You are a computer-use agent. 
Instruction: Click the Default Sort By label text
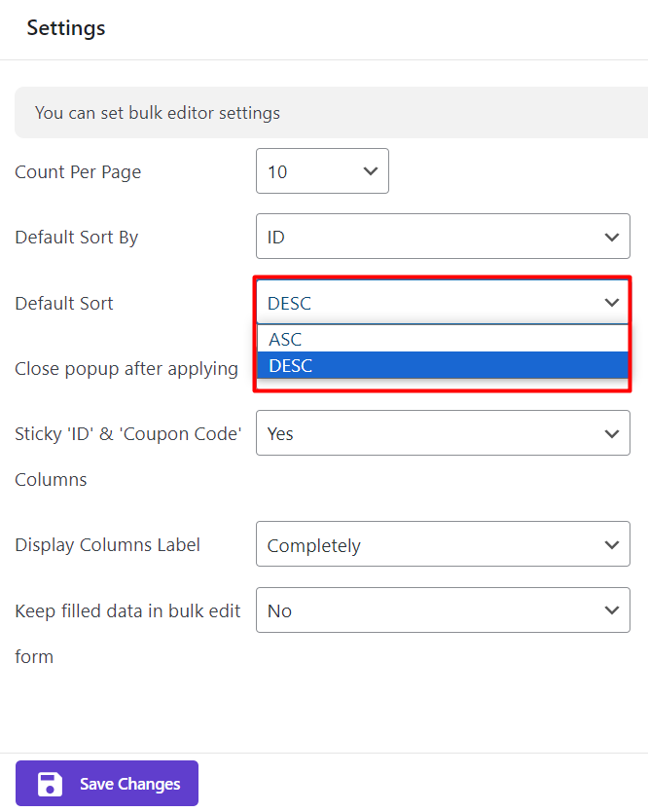pyautogui.click(x=77, y=238)
